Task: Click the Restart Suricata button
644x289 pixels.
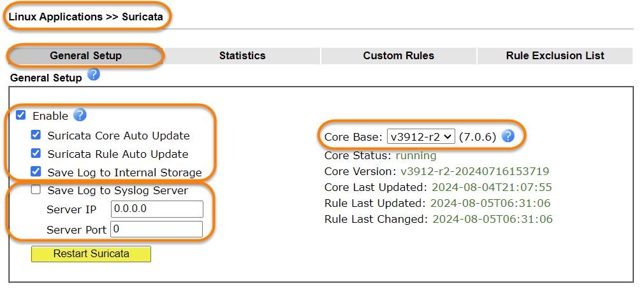Action: click(x=91, y=254)
